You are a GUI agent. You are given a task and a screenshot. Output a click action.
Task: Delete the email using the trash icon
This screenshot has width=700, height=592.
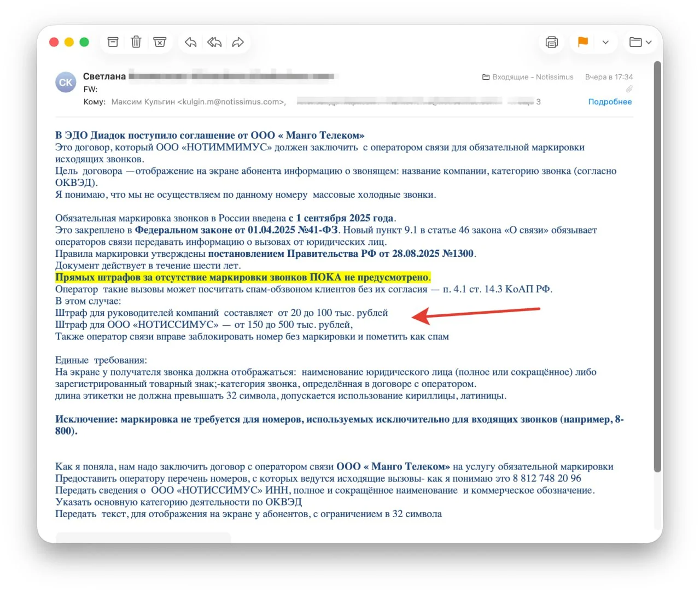[x=136, y=42]
